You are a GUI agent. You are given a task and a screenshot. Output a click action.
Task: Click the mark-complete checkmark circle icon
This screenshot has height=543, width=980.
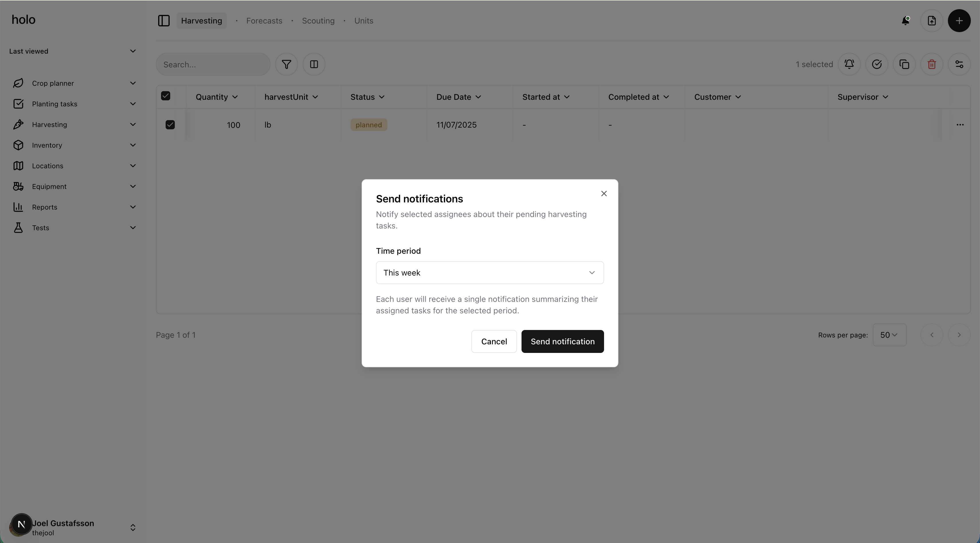point(877,64)
